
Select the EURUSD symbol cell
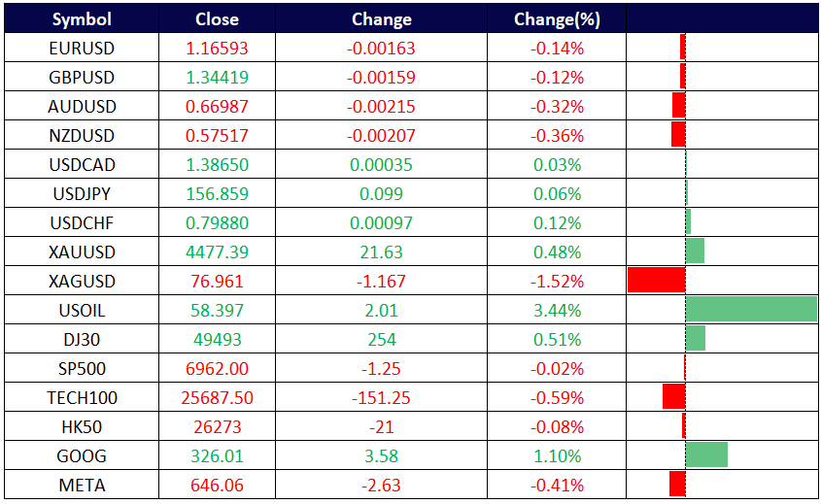pos(82,49)
